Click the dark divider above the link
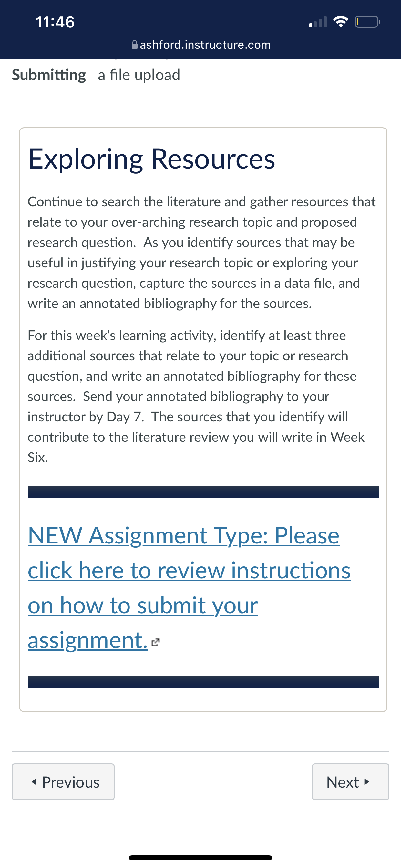This screenshot has width=401, height=868. point(203,492)
